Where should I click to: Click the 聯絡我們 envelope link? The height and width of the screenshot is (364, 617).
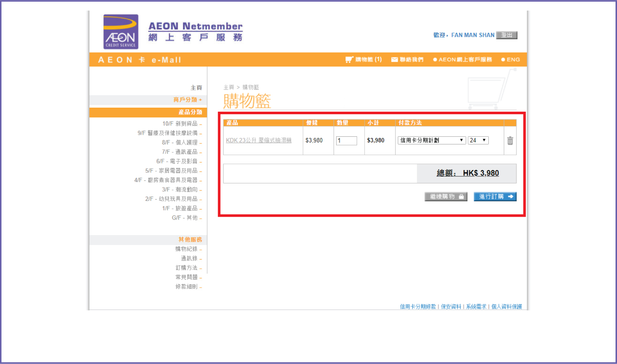coord(407,60)
